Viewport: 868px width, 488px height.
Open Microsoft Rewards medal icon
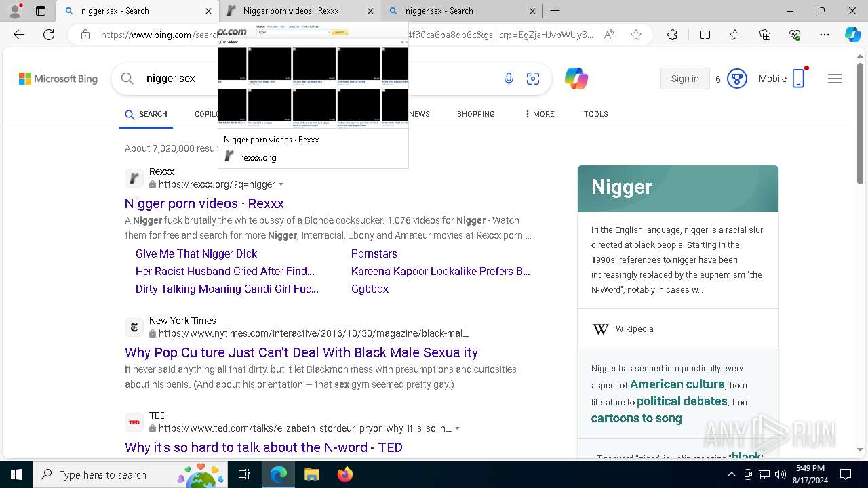tap(736, 79)
